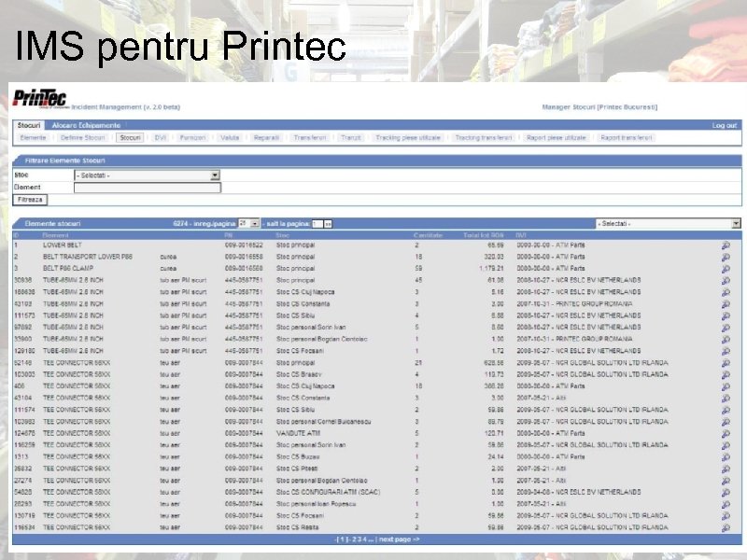Click the Log out link

pos(725,125)
